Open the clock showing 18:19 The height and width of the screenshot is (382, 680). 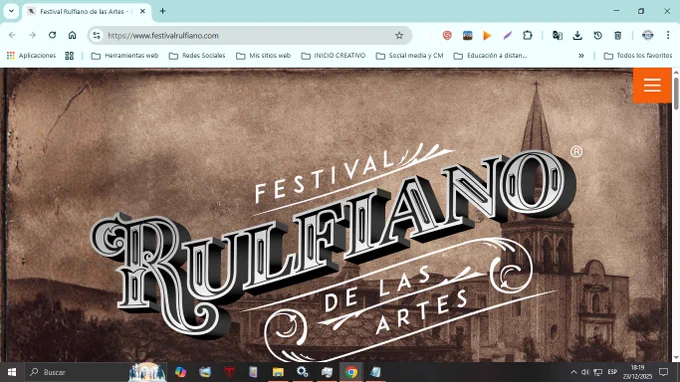click(638, 372)
